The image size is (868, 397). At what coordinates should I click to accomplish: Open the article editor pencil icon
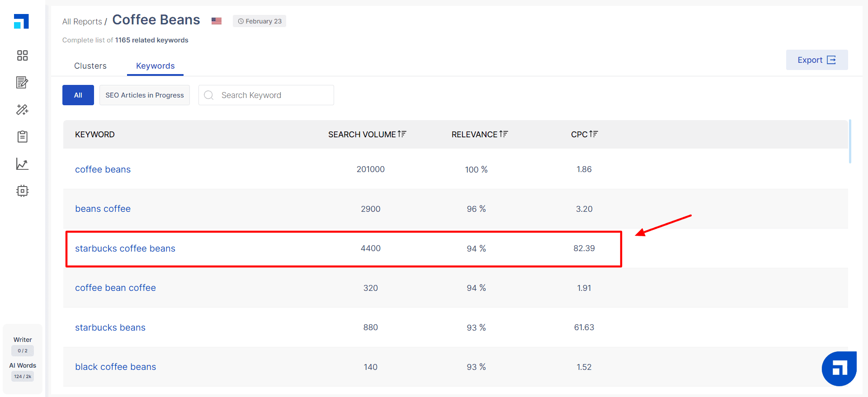point(22,83)
